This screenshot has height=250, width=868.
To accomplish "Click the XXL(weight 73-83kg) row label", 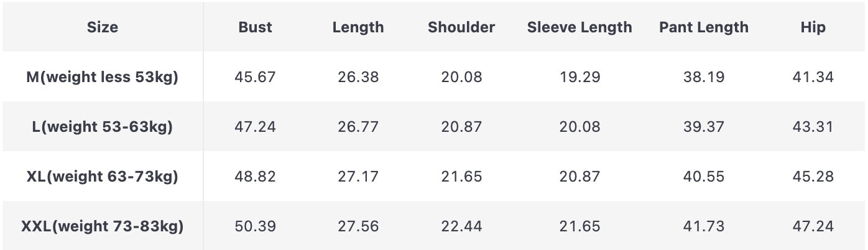I will (102, 226).
